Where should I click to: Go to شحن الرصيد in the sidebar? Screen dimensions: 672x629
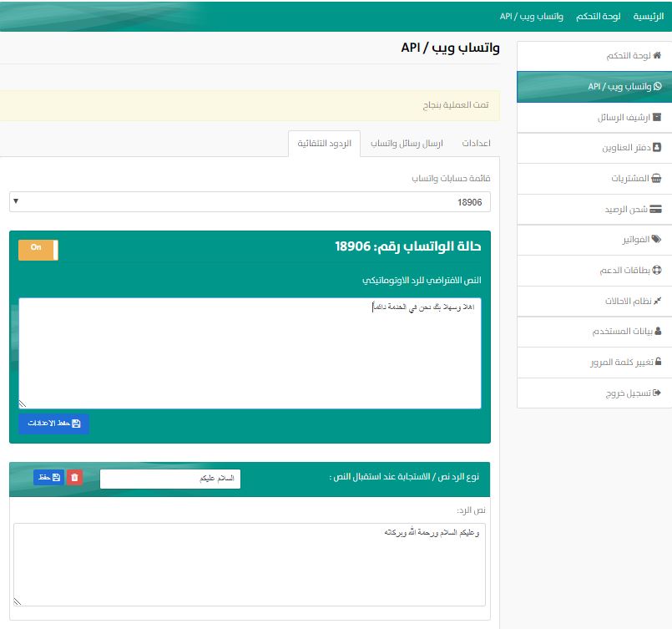click(594, 209)
